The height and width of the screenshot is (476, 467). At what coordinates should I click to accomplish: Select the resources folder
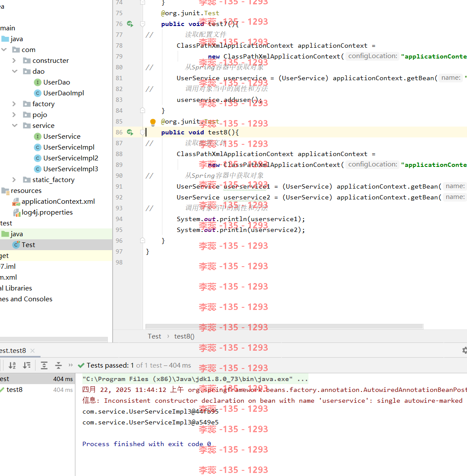click(x=26, y=191)
